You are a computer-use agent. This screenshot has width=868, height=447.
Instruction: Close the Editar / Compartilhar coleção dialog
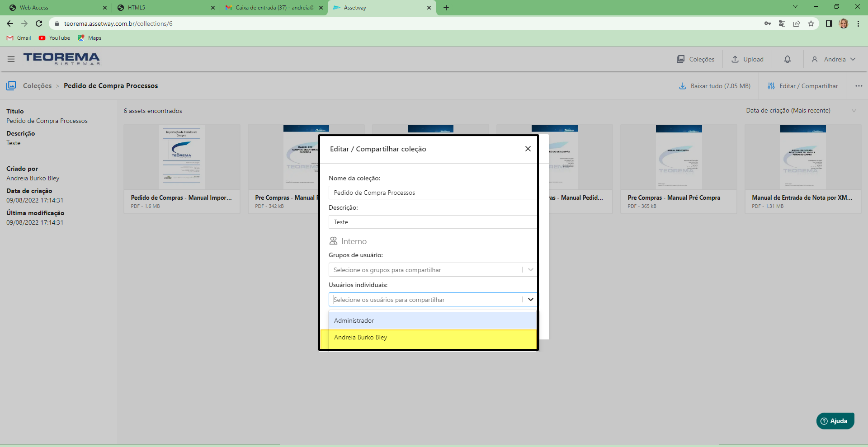(528, 149)
